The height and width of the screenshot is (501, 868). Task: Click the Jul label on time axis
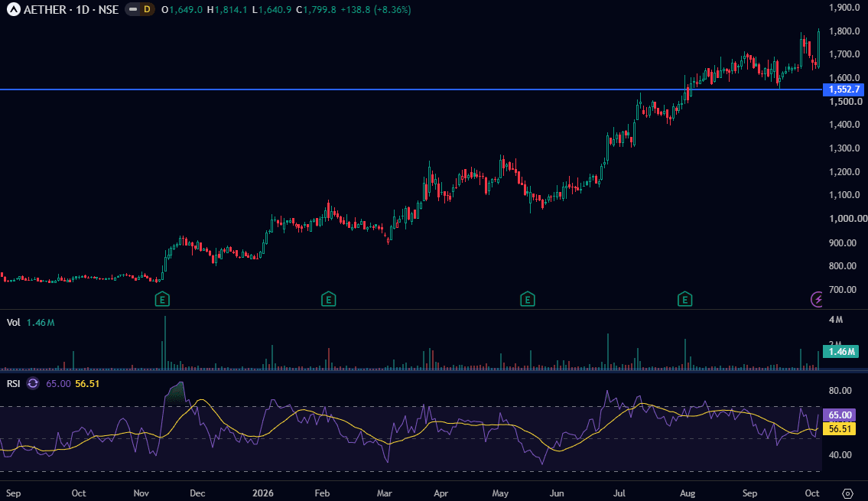tap(619, 493)
